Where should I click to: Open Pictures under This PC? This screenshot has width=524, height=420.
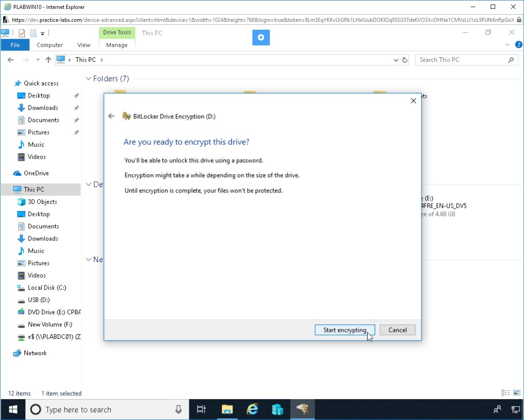pyautogui.click(x=38, y=263)
